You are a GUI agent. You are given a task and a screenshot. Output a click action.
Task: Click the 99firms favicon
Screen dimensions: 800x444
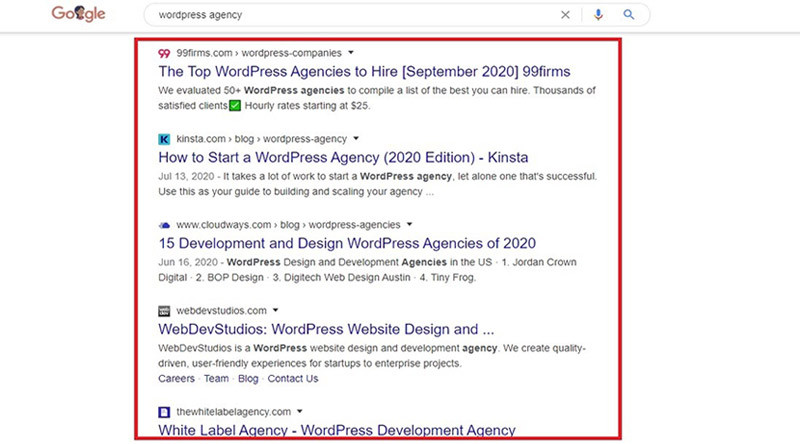pos(164,52)
